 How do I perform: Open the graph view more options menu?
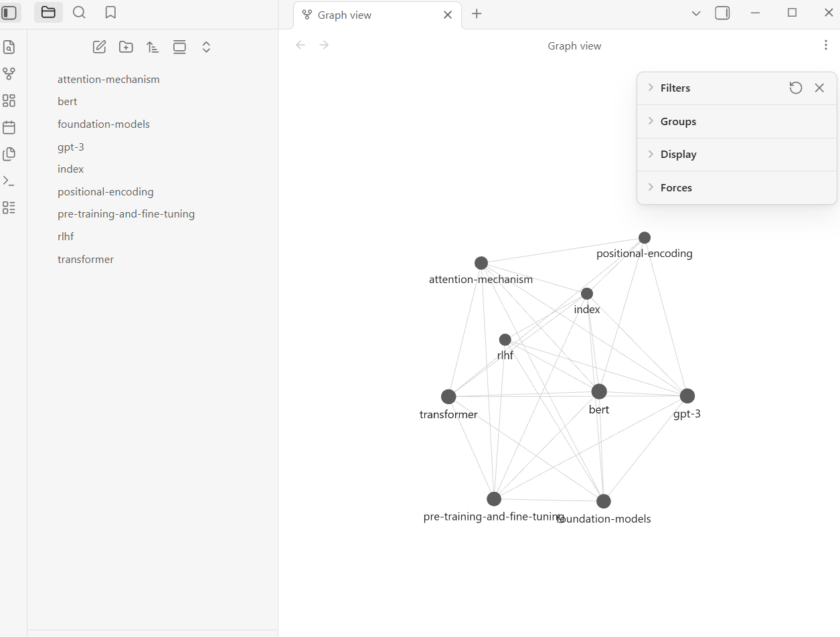[825, 45]
